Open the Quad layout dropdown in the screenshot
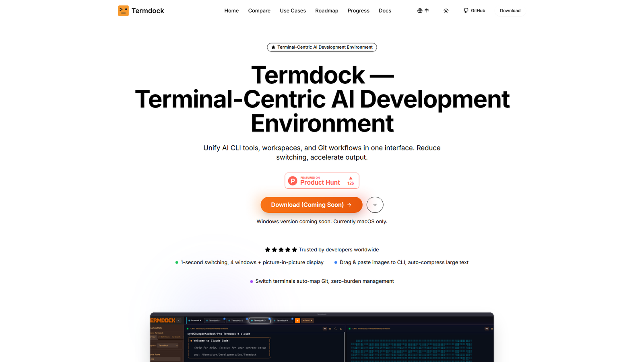Image resolution: width=644 pixels, height=362 pixels. (x=307, y=320)
